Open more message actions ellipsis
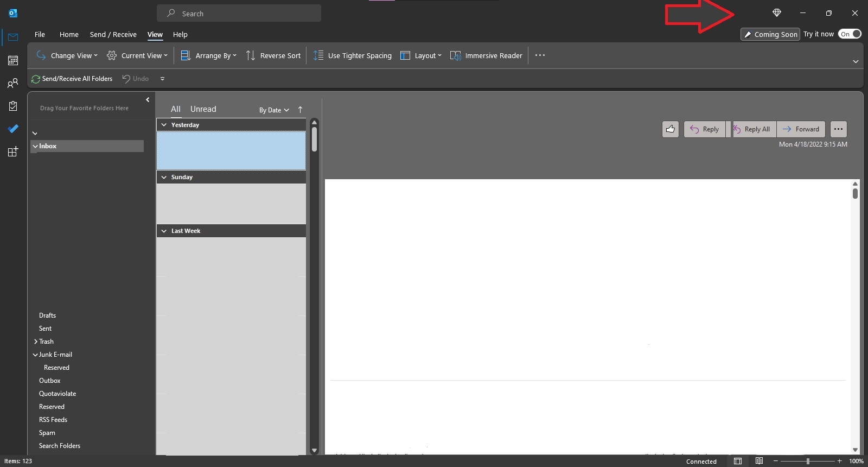 pos(839,129)
